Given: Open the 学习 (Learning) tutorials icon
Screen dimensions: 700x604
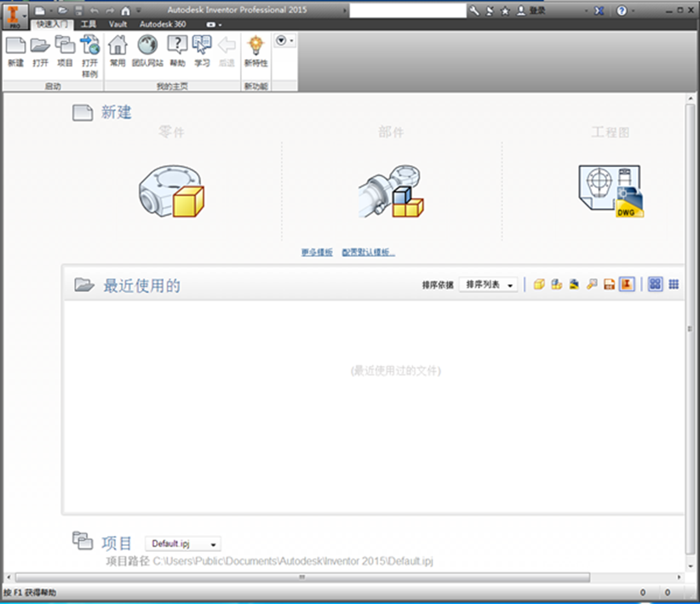Looking at the screenshot, I should [201, 51].
